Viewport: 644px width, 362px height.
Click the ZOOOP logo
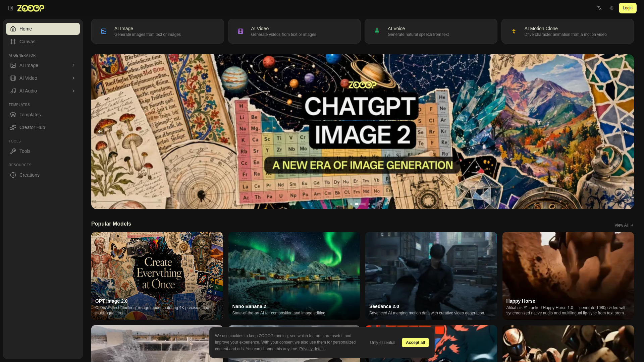[31, 8]
